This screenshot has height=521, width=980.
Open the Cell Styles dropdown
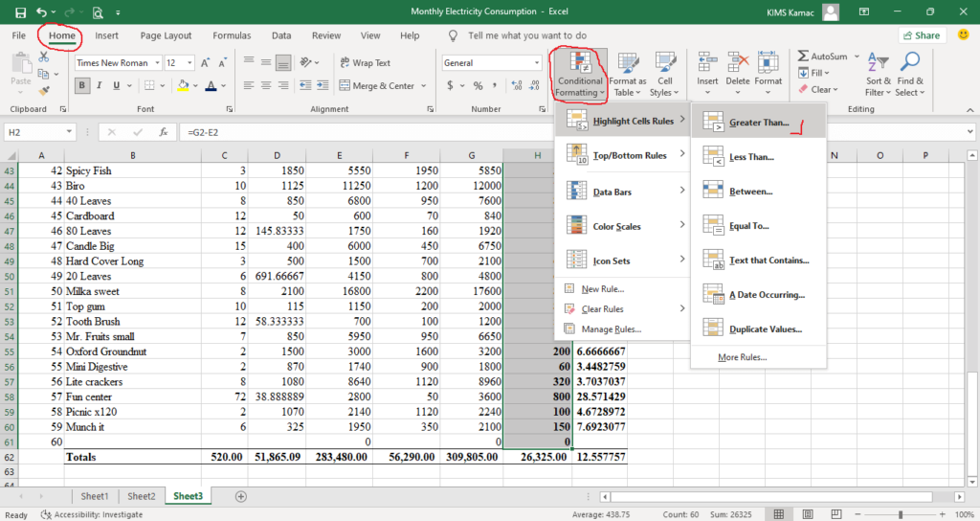point(664,74)
